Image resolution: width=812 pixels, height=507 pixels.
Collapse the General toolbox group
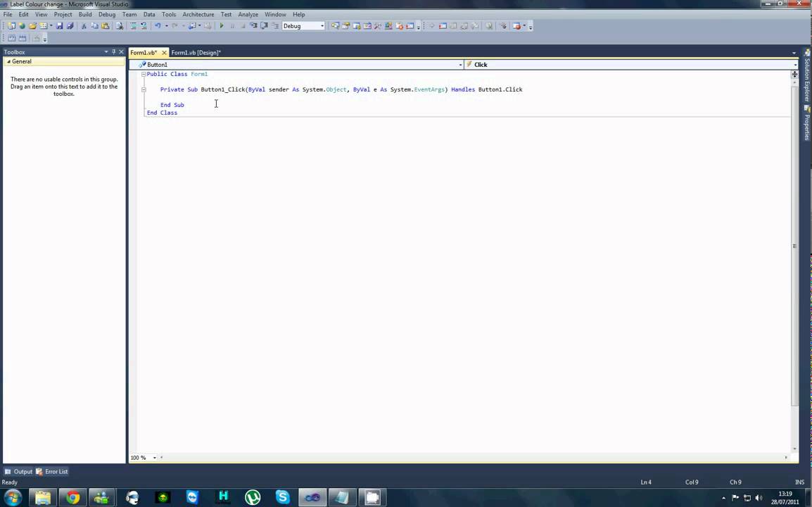8,62
